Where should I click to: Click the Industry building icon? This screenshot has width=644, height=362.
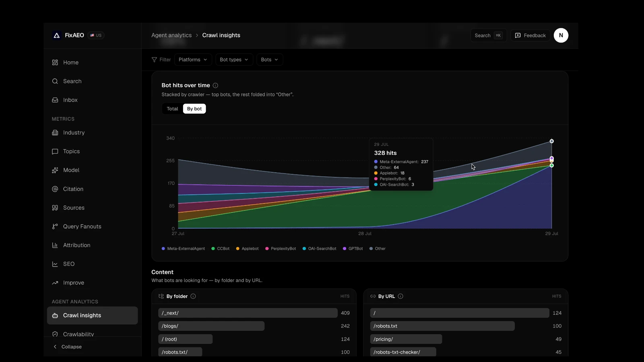pyautogui.click(x=55, y=133)
